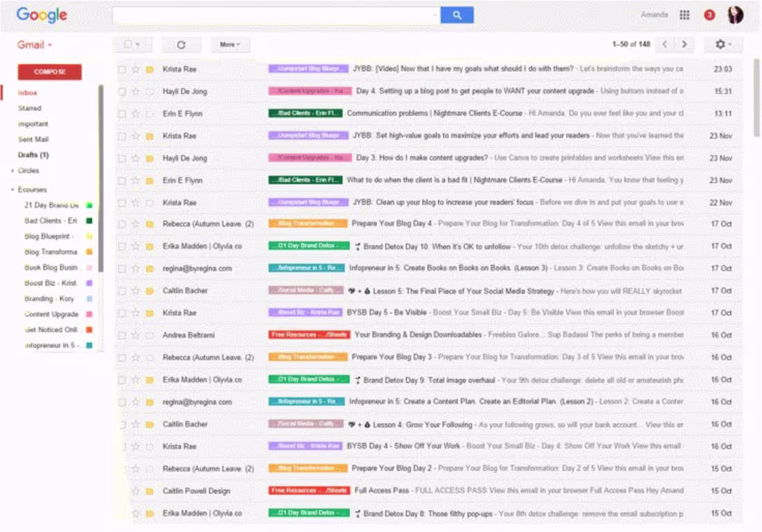The height and width of the screenshot is (532, 762).
Task: Open the Inbox folder
Action: point(28,93)
